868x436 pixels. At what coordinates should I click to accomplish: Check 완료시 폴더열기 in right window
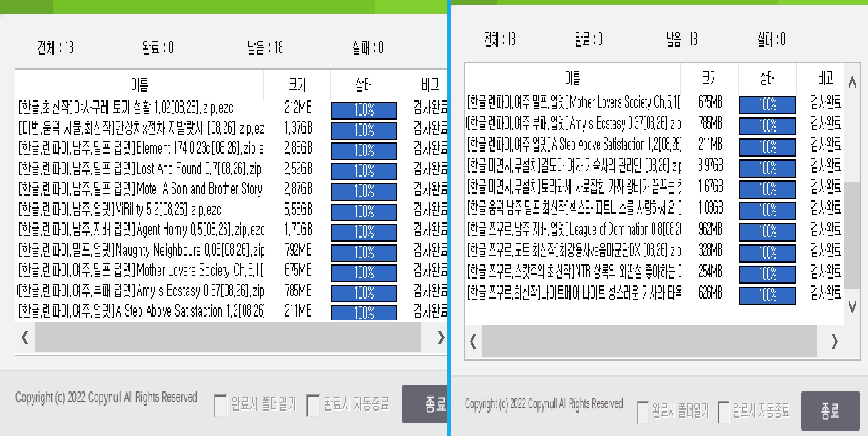click(x=643, y=412)
